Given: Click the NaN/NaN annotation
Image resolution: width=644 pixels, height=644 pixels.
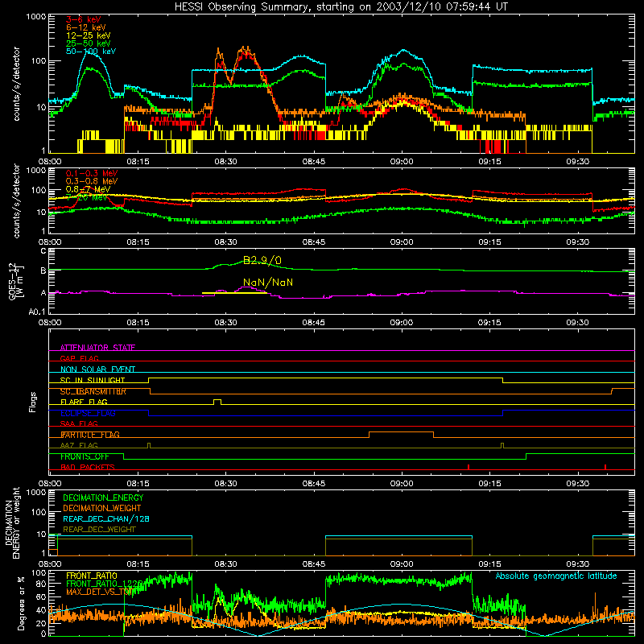Looking at the screenshot, I should (x=268, y=283).
